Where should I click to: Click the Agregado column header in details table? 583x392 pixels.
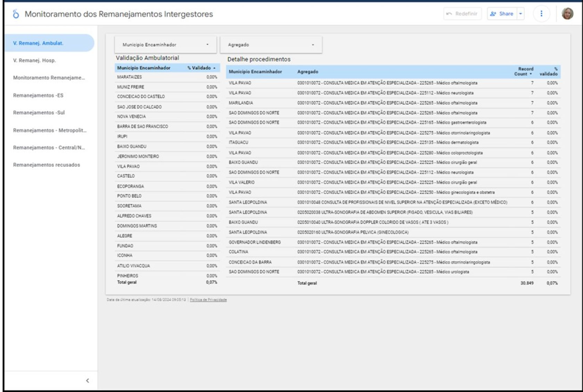click(308, 71)
